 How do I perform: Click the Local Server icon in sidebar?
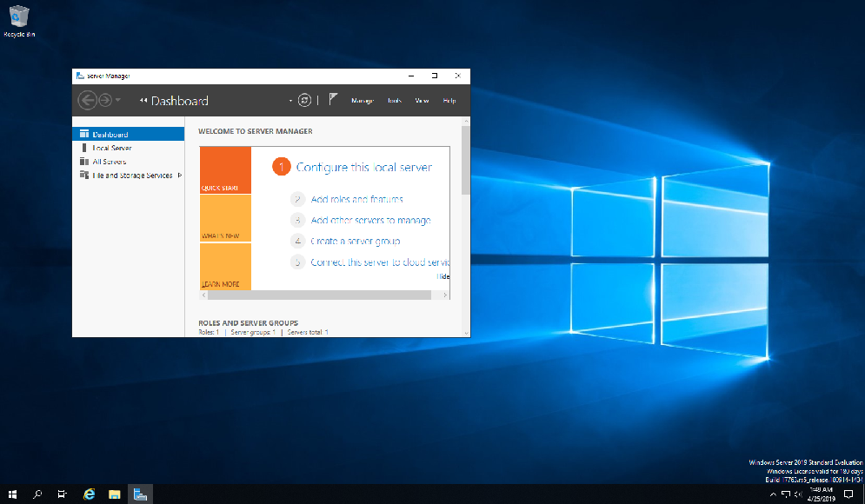coord(83,148)
